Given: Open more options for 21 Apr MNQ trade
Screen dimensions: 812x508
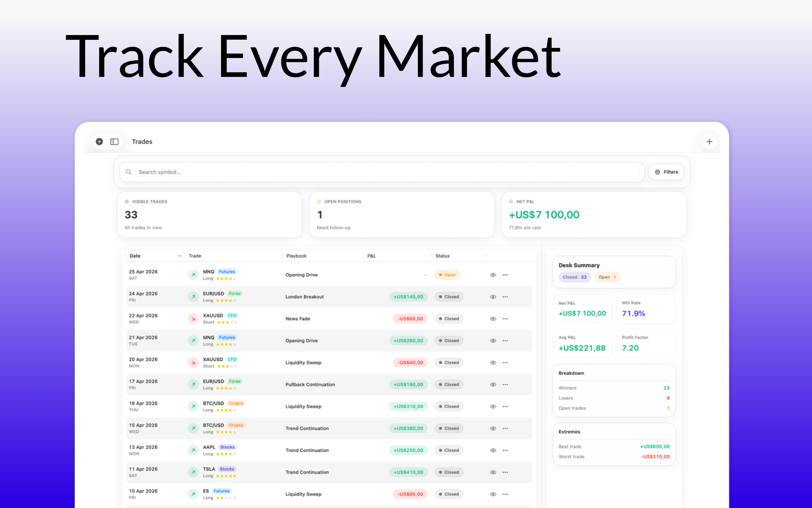Looking at the screenshot, I should (505, 341).
